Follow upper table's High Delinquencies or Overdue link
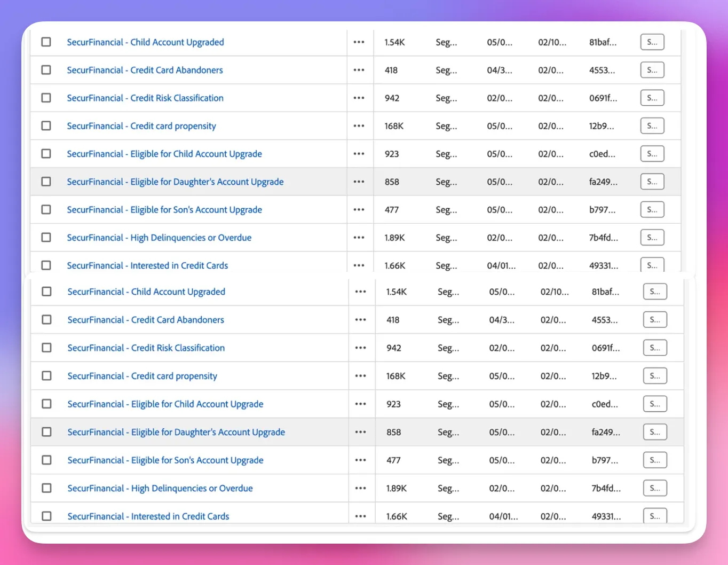The image size is (728, 565). 159,238
